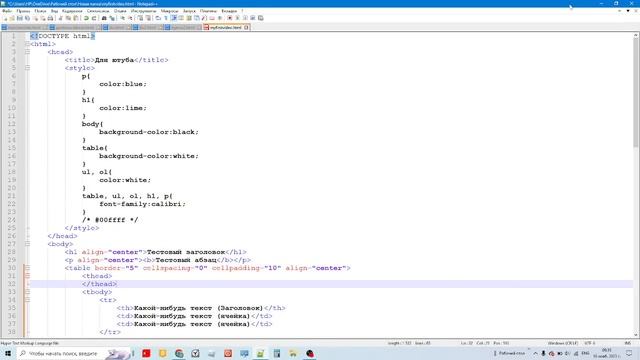640x360 pixels.
Task: Open the Инструменты menu
Action: tap(143, 11)
